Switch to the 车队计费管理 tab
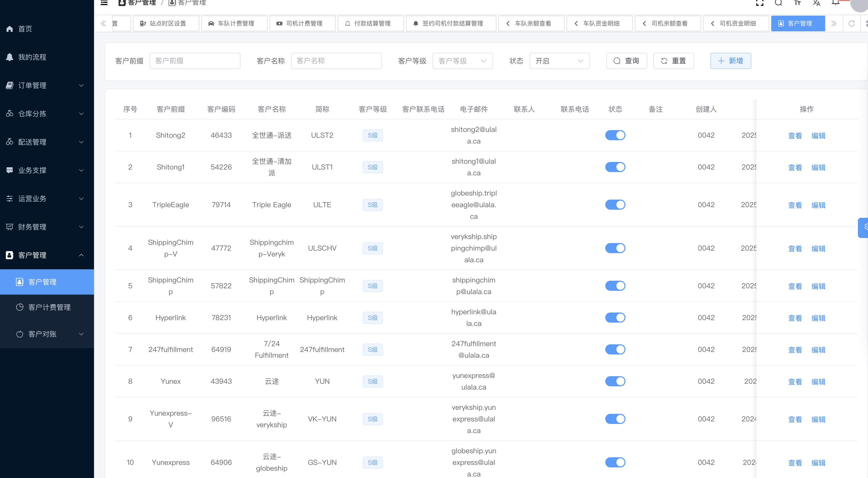 coord(234,23)
